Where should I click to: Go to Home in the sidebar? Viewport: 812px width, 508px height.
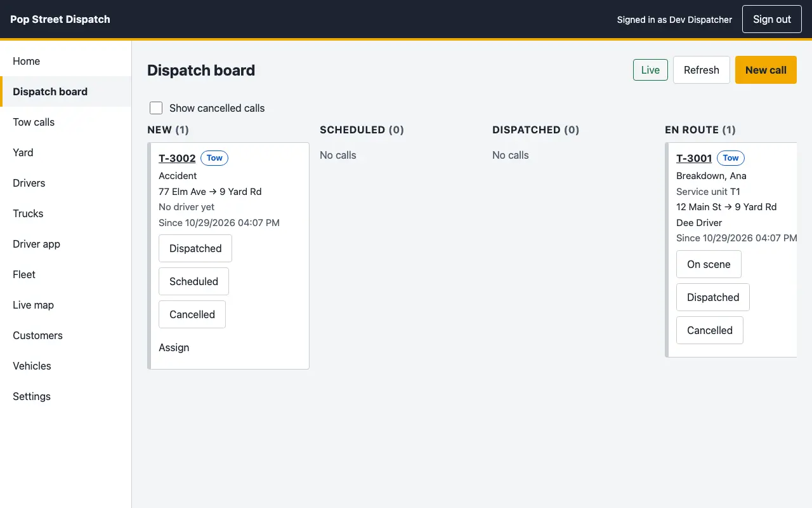pyautogui.click(x=65, y=61)
